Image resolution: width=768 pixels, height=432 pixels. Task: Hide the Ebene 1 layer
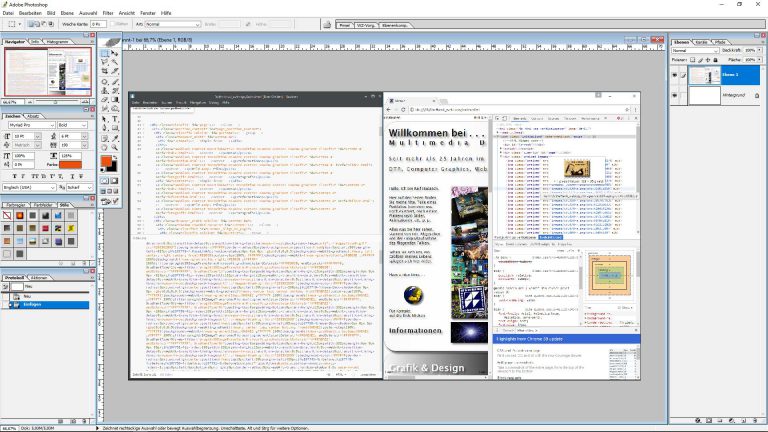pyautogui.click(x=674, y=75)
